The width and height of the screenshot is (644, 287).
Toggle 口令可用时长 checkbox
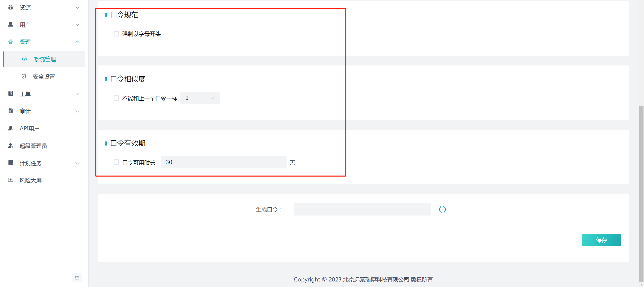pyautogui.click(x=116, y=162)
